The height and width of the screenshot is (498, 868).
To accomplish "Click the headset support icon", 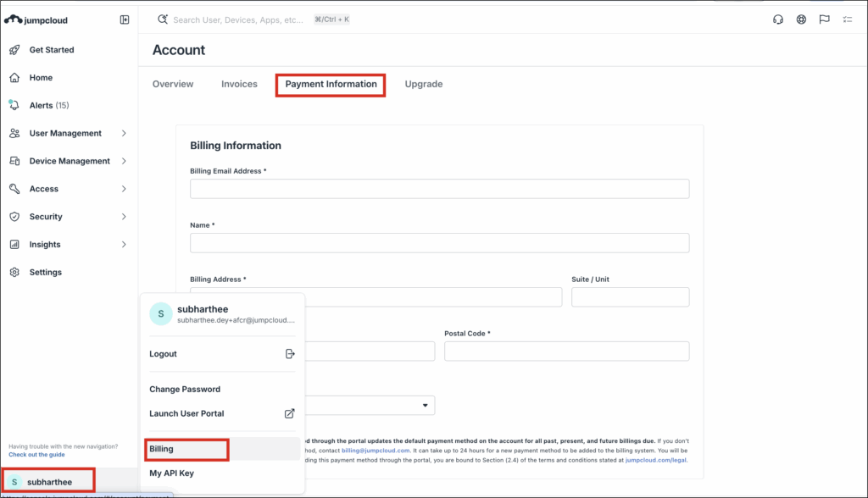I will click(x=778, y=20).
